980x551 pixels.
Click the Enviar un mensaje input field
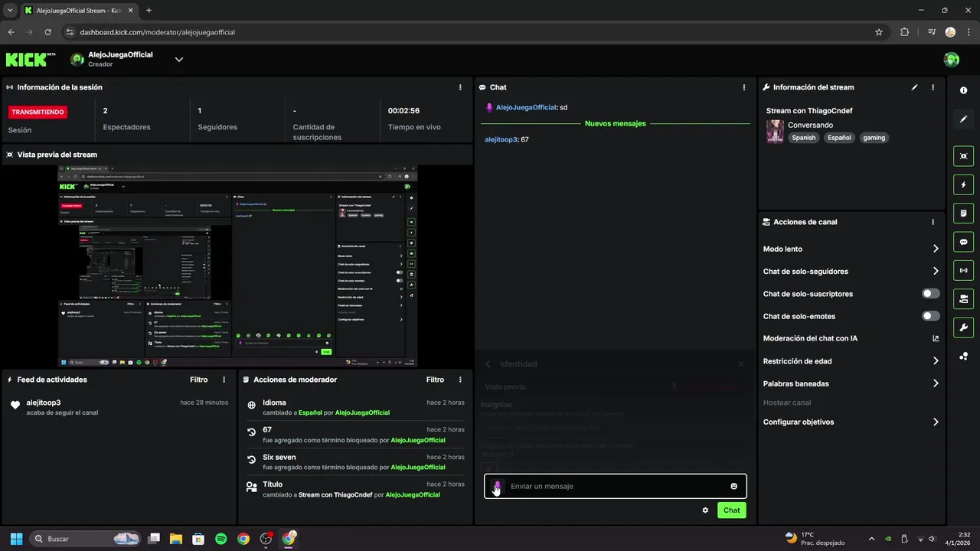pyautogui.click(x=615, y=486)
